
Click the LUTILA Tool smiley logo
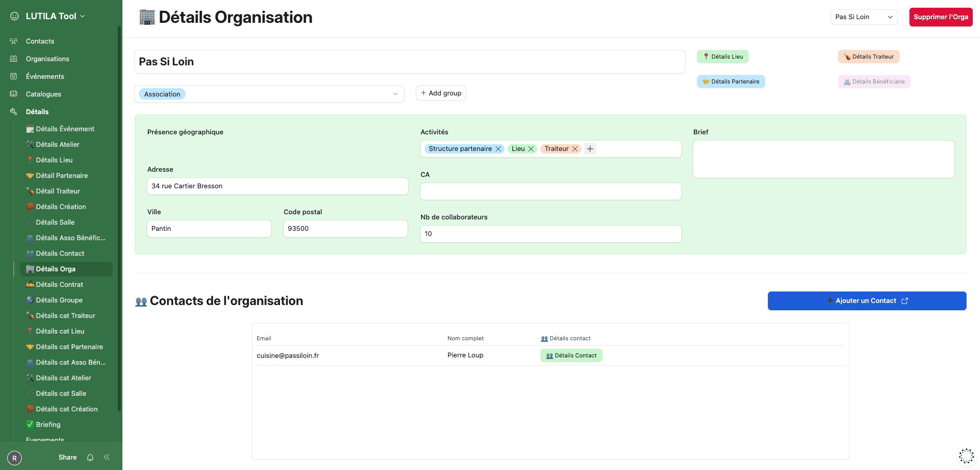pos(15,16)
